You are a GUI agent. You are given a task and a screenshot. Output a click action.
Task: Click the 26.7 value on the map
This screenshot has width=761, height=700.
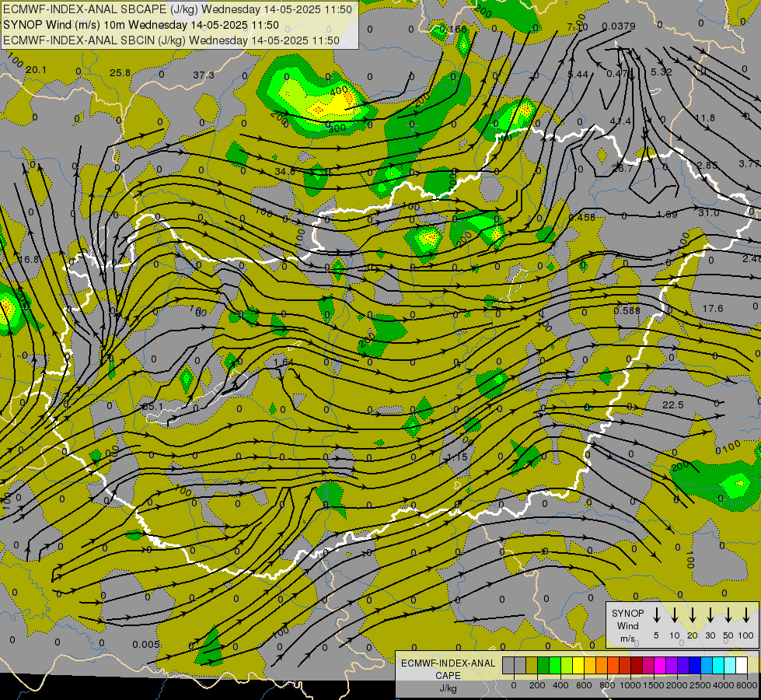coord(622,169)
